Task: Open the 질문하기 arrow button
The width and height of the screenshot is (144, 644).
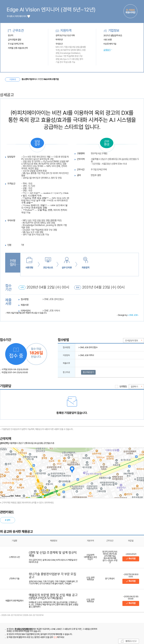Action: click(x=136, y=386)
